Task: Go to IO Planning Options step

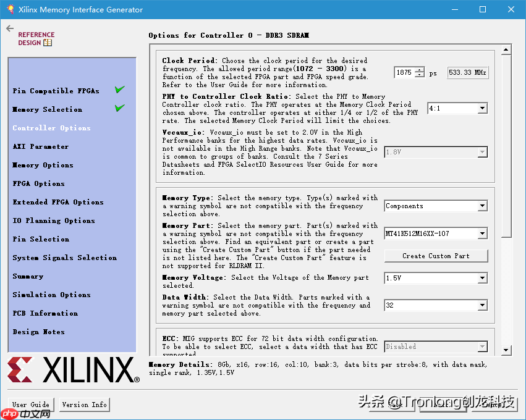Action: click(x=54, y=220)
